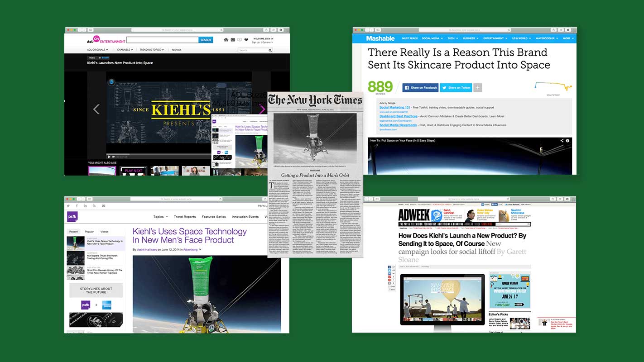This screenshot has height=362, width=644.
Task: Open Featured Series on PSFK
Action: pyautogui.click(x=214, y=217)
